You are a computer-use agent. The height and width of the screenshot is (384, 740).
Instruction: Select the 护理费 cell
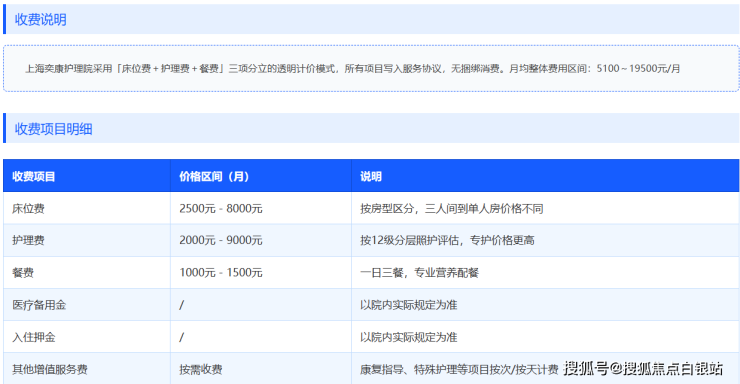coord(87,240)
